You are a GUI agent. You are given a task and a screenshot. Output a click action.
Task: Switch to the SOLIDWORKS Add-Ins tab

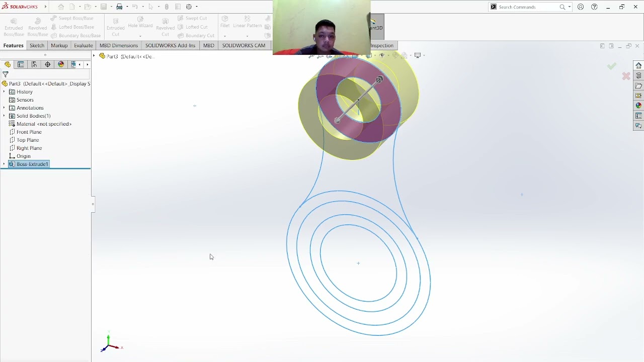(x=170, y=45)
